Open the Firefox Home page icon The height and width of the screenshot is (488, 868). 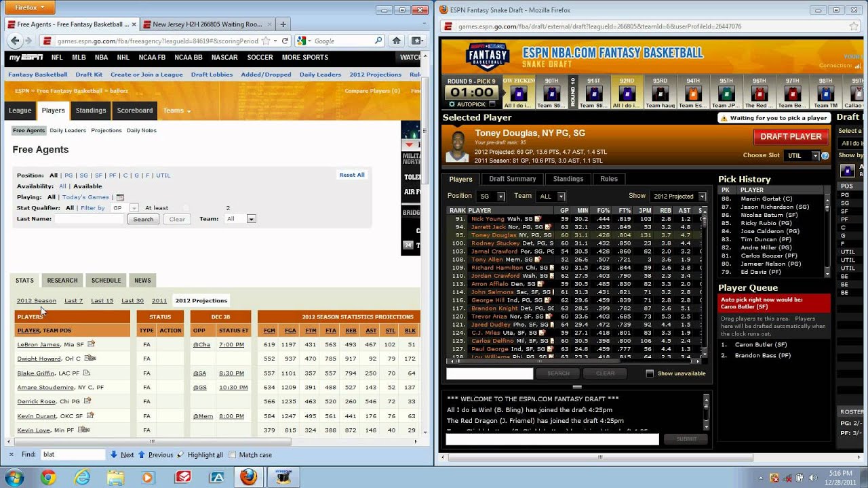click(397, 41)
